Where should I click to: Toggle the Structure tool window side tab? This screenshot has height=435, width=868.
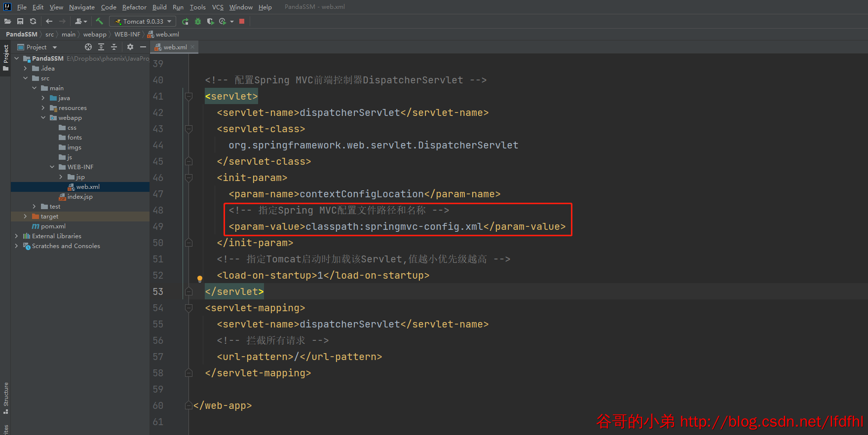click(x=6, y=398)
